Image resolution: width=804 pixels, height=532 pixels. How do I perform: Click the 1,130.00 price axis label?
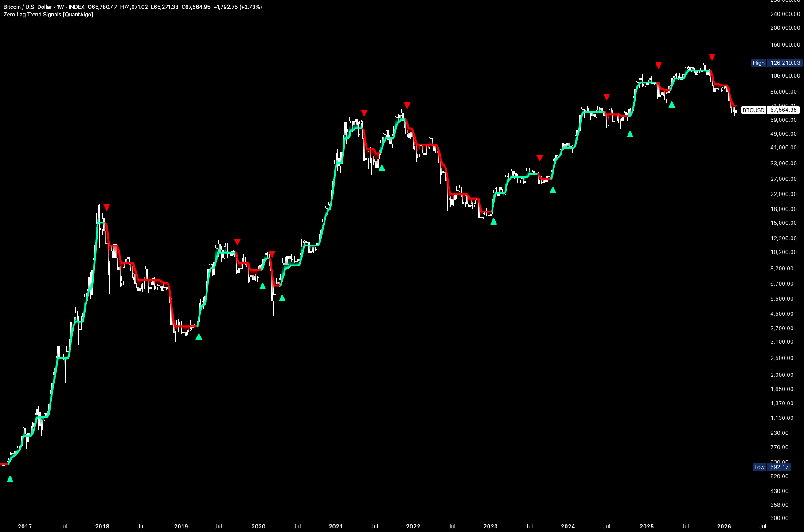782,418
